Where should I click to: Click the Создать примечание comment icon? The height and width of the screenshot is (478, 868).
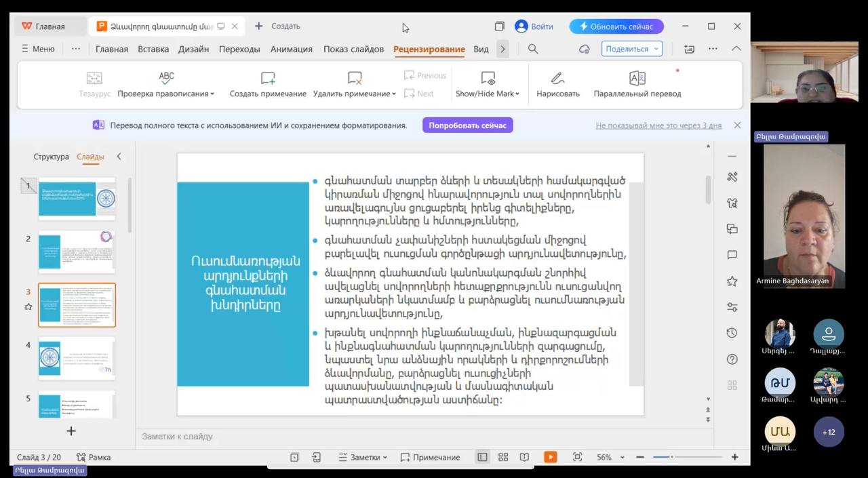coord(268,78)
